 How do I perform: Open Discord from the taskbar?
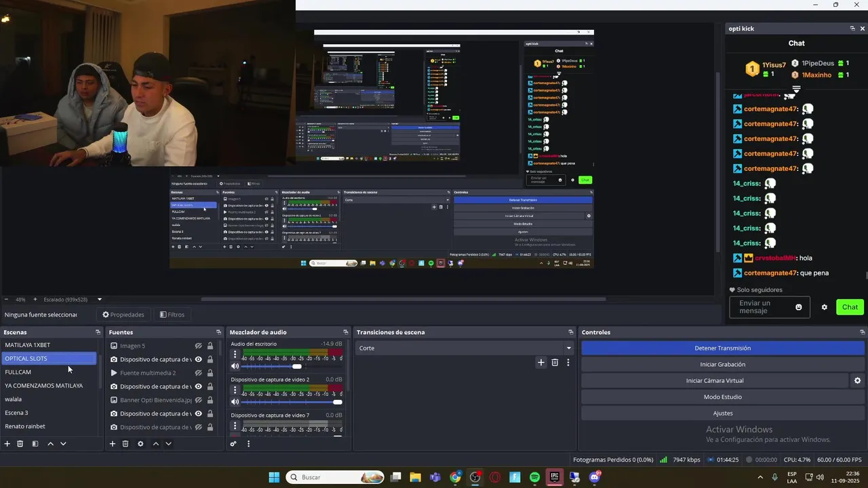point(595,477)
